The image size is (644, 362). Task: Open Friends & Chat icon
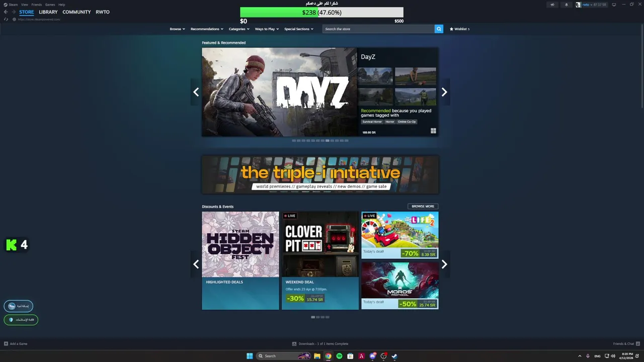pos(637,344)
